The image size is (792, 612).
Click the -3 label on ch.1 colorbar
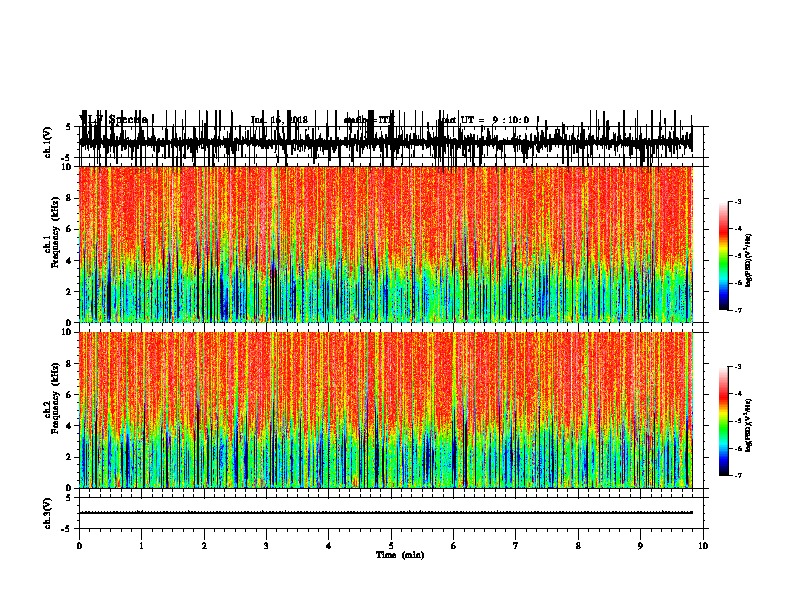[x=738, y=201]
